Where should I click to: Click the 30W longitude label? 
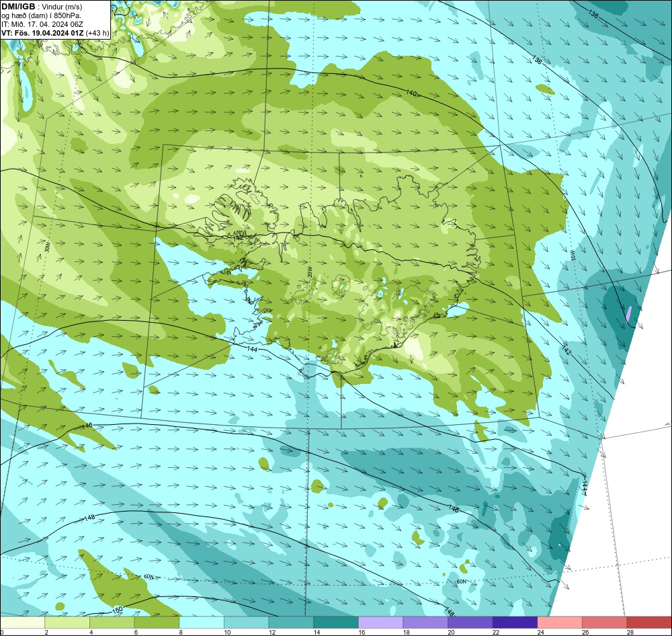47,247
